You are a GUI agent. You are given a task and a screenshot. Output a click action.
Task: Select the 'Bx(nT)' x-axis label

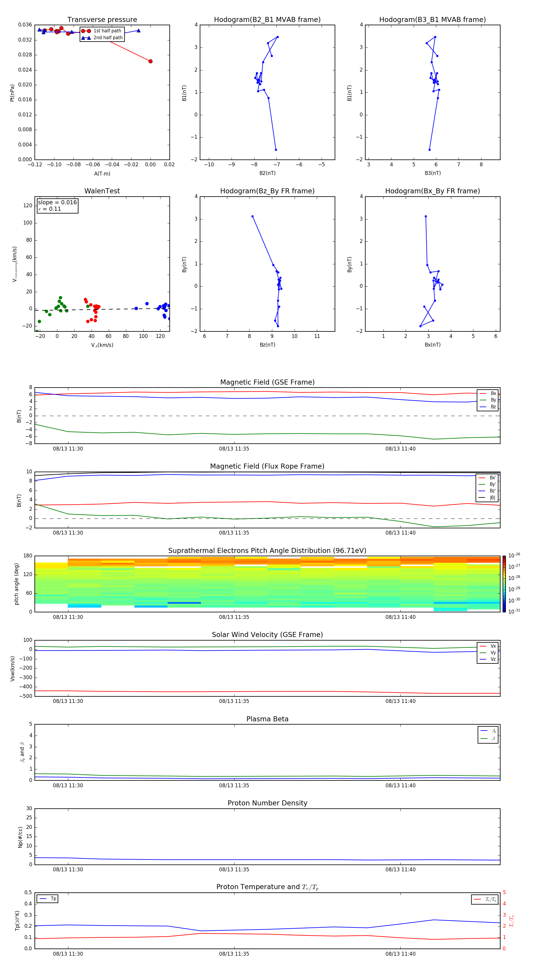pos(432,345)
